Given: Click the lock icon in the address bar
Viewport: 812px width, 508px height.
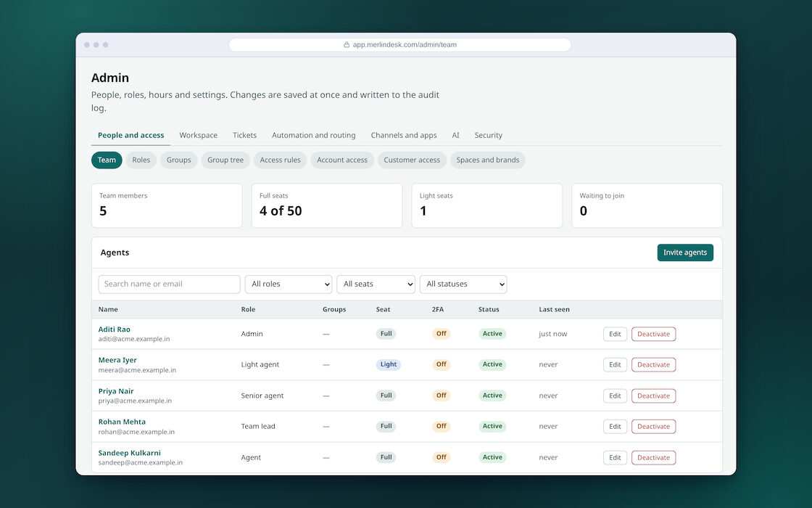Looking at the screenshot, I should tap(347, 44).
